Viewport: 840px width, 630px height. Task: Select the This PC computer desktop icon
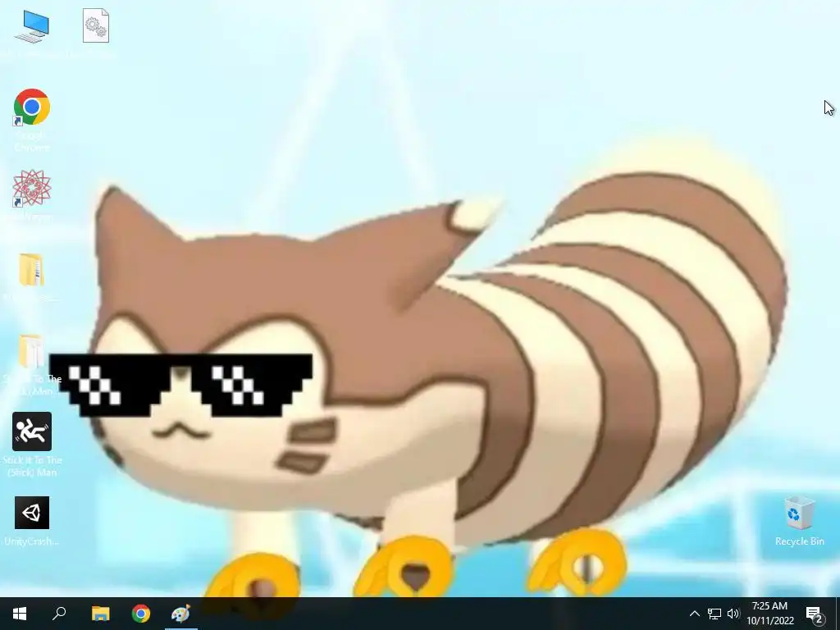tap(32, 27)
